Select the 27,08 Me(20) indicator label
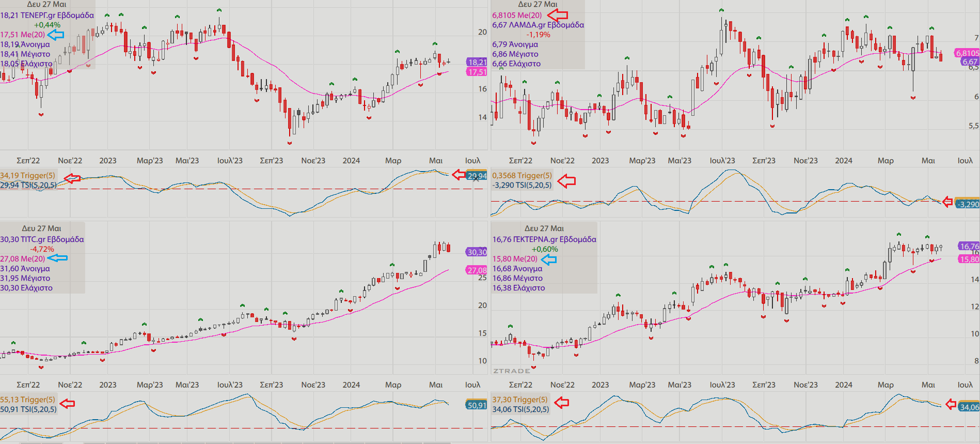The width and height of the screenshot is (980, 444). pyautogui.click(x=23, y=258)
